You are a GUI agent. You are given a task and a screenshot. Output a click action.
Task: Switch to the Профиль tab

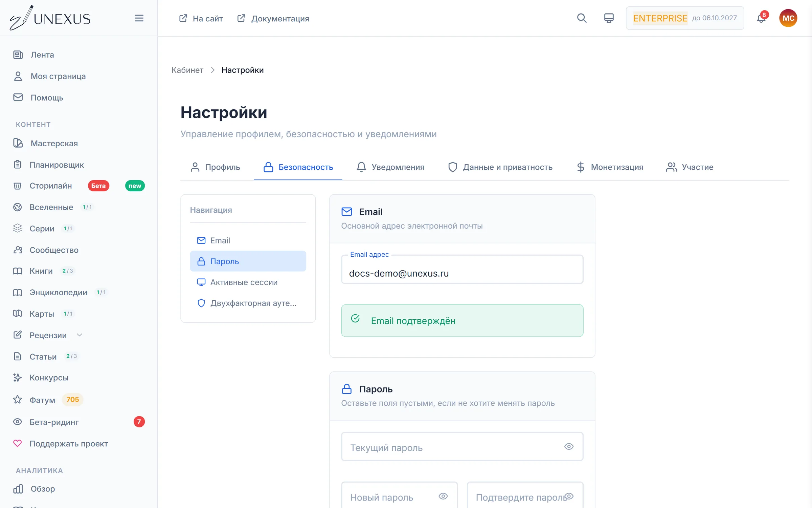(215, 167)
